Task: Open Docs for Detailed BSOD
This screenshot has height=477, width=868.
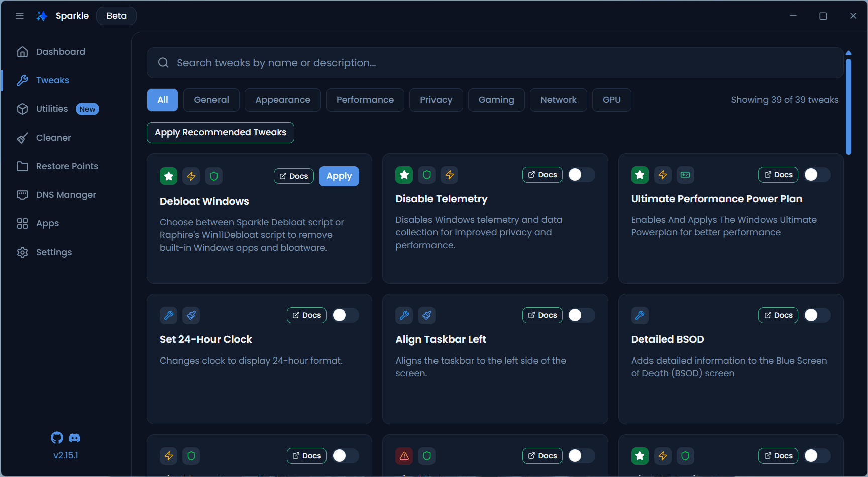Action: [778, 315]
